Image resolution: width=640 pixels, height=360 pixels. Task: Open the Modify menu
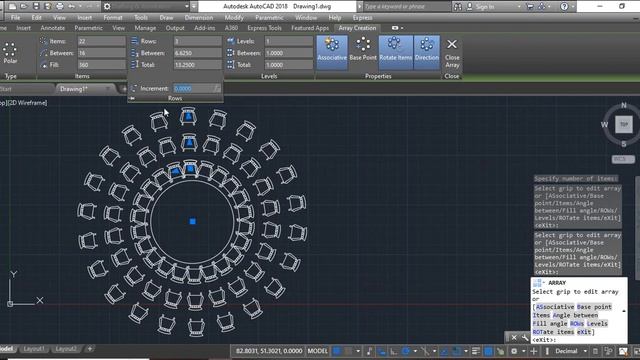coord(234,18)
